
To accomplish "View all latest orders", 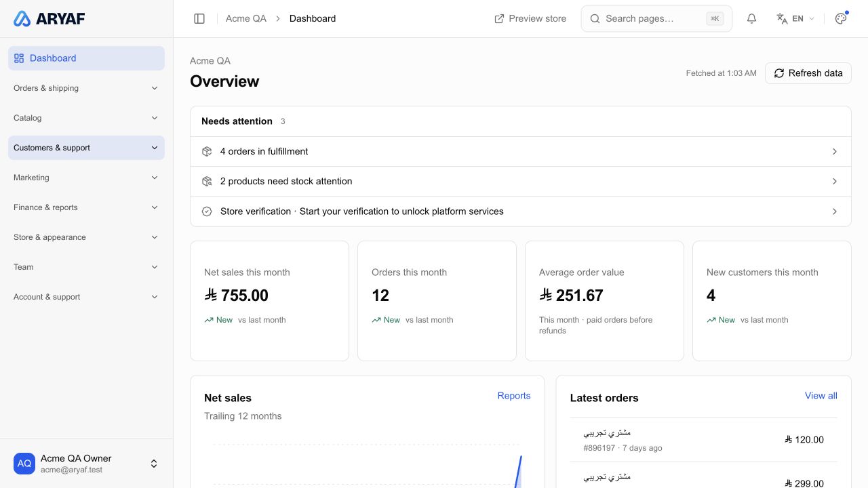I will 821,396.
